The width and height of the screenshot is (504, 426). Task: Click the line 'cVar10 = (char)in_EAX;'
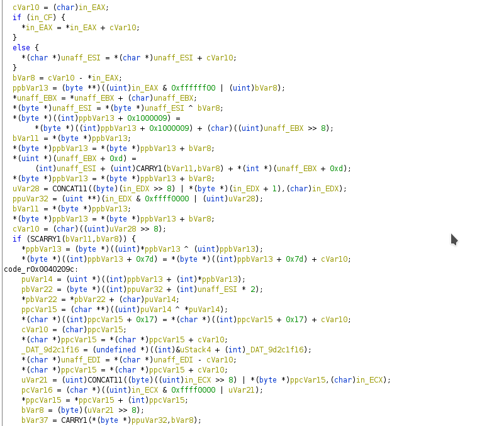pos(61,8)
